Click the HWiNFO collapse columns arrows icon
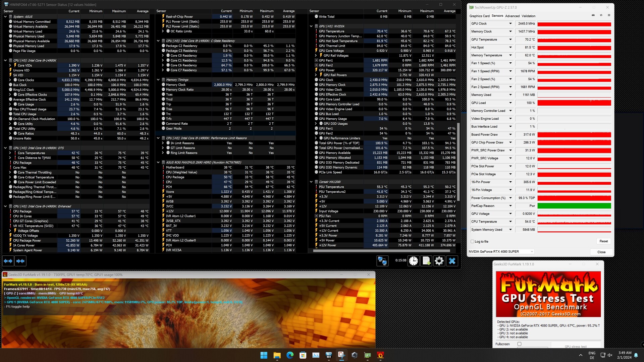The image size is (644, 362). pos(20,261)
